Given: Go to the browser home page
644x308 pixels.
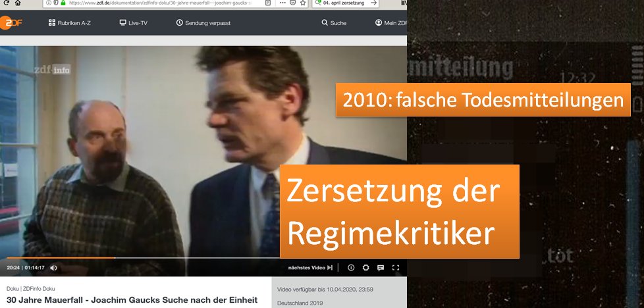Looking at the screenshot, I should [x=18, y=3].
